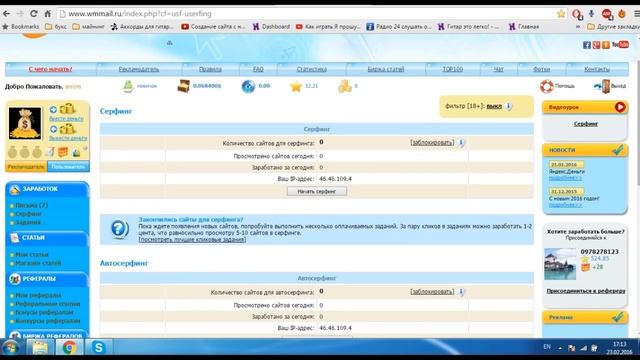The width and height of the screenshot is (640, 360).
Task: Click the door Выход icon
Action: pos(602,86)
